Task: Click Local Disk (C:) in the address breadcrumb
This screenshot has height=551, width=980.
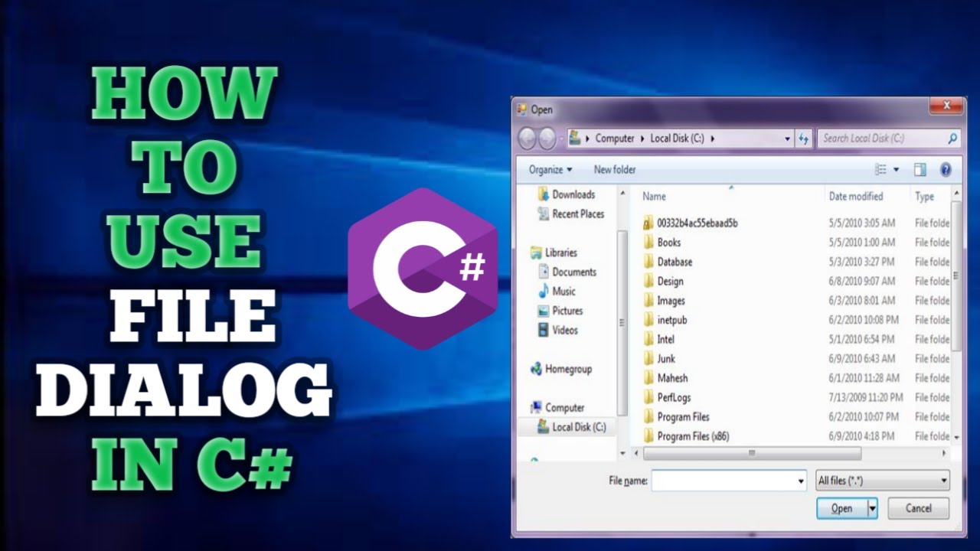Action: pos(678,139)
